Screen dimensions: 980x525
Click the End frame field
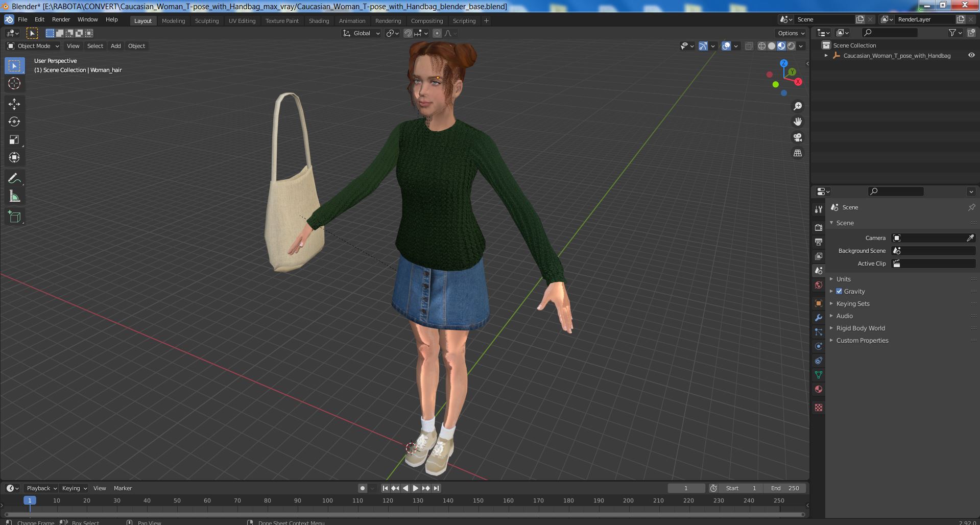tap(785, 488)
